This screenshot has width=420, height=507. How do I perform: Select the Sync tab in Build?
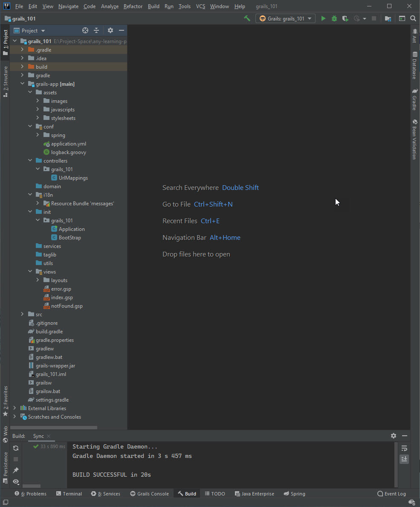point(38,436)
